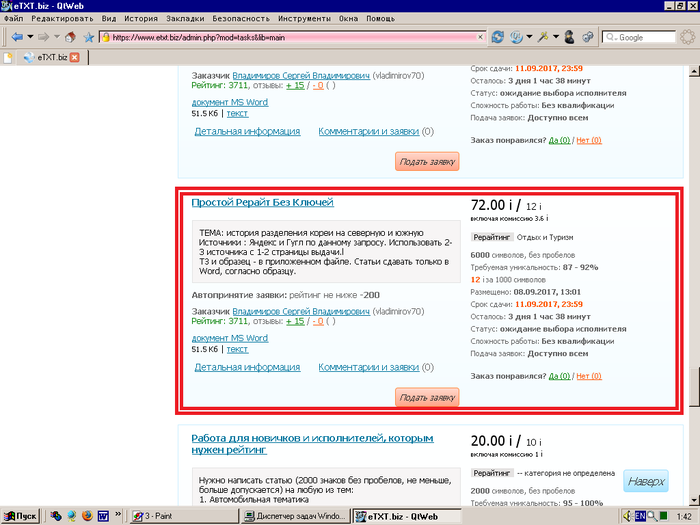
Task: Click the Reload page icon
Action: pyautogui.click(x=497, y=37)
